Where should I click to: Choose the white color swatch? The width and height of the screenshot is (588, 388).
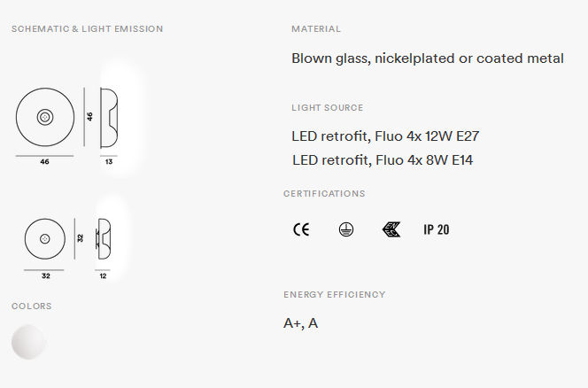point(29,342)
